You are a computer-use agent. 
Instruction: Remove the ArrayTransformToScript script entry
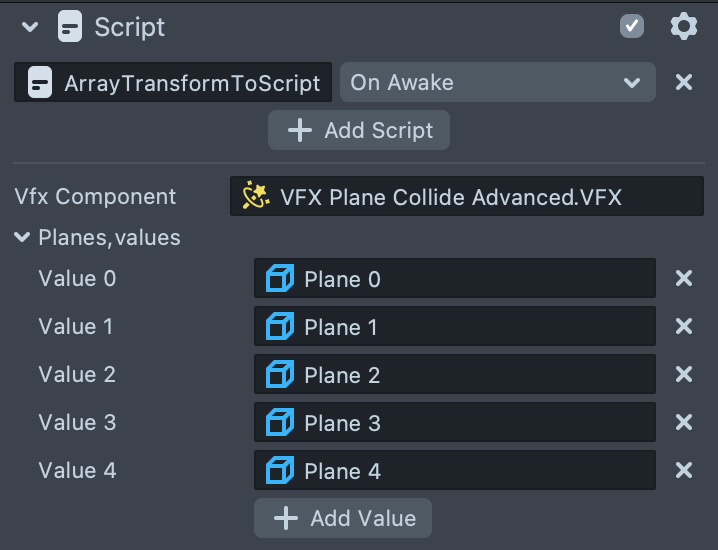click(x=684, y=82)
